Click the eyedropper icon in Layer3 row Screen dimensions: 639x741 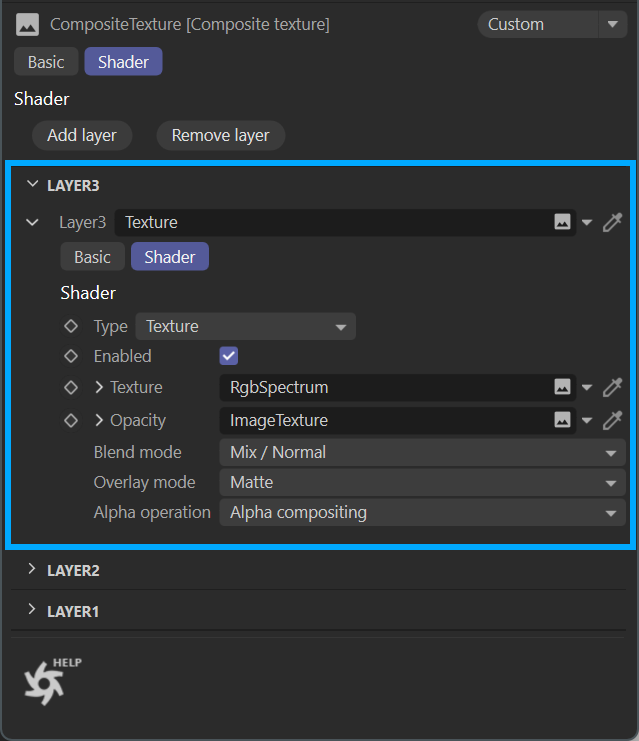(x=612, y=222)
